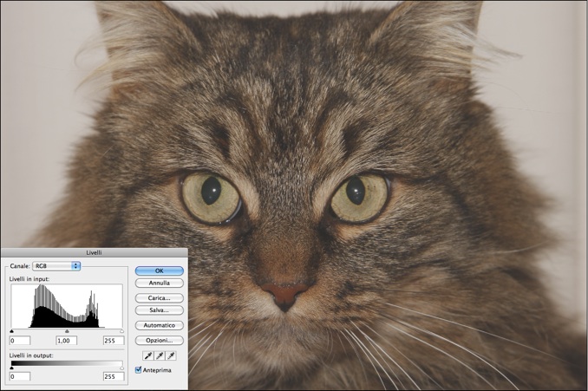Click the Annulla button to cancel
The height and width of the screenshot is (391, 588).
pos(159,283)
